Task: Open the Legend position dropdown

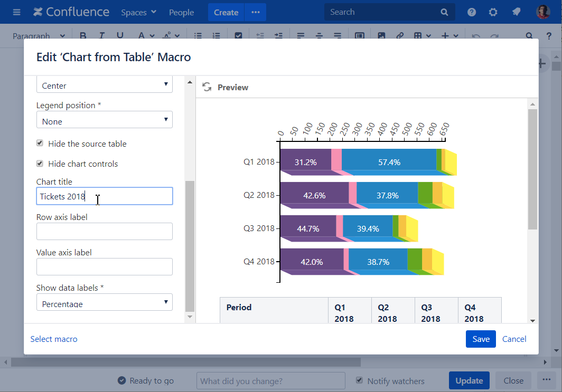Action: click(x=104, y=121)
